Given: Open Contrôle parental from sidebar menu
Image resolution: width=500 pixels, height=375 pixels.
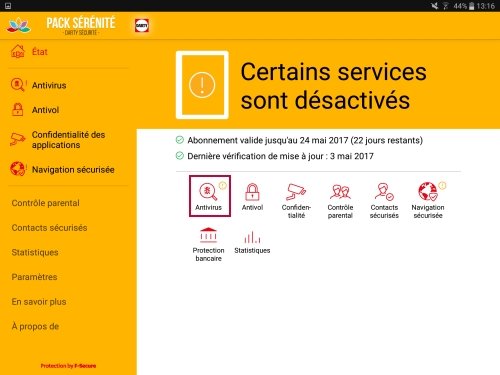Looking at the screenshot, I should pos(46,203).
